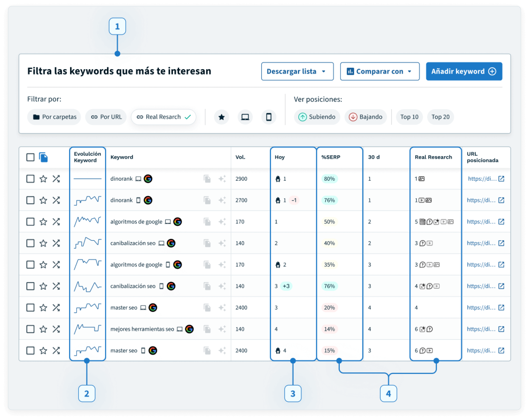
Task: Click the 20% SERP badge
Action: click(x=329, y=307)
